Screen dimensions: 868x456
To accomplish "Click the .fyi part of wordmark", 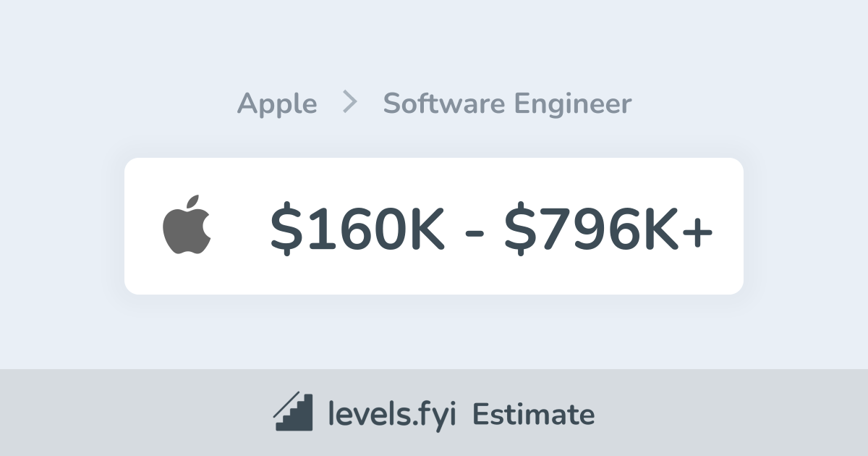I will (435, 415).
